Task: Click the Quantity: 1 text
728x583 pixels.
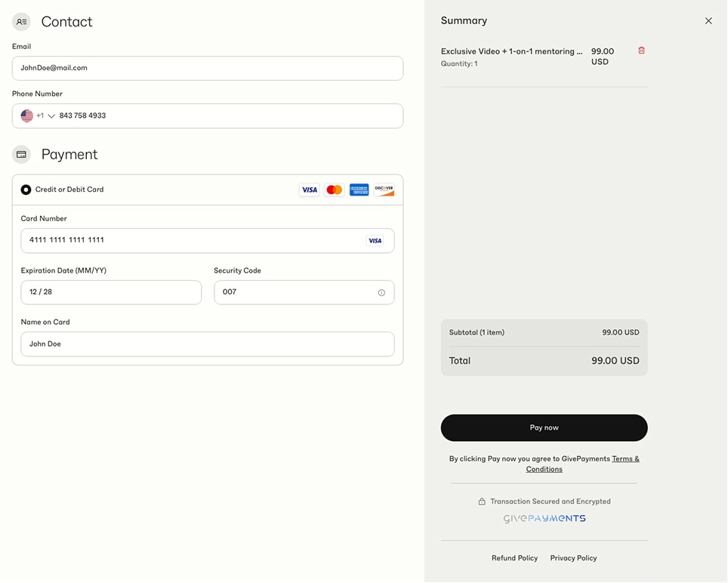Action: (459, 63)
